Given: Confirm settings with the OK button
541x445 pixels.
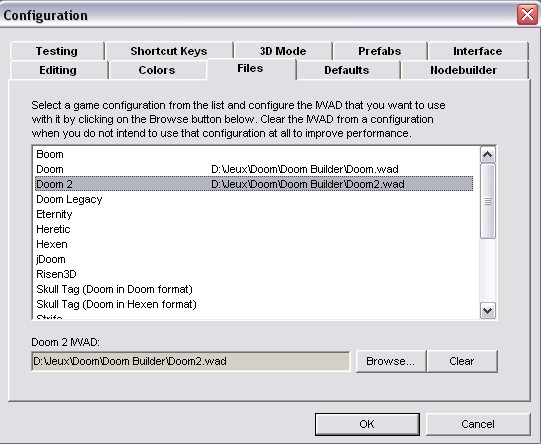Looking at the screenshot, I should click(x=367, y=424).
